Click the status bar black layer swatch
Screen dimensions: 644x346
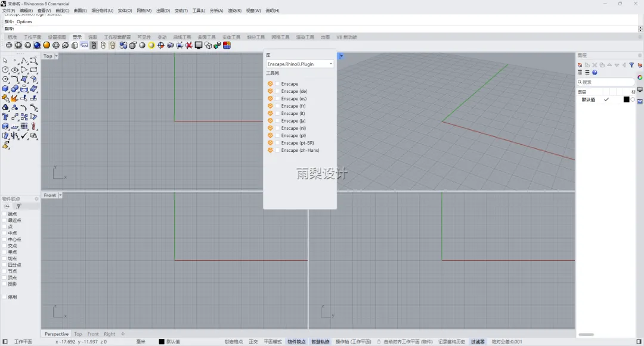(x=162, y=341)
